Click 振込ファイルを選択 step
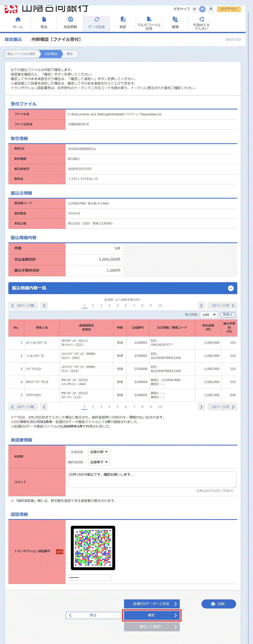The width and height of the screenshot is (253, 644). tap(21, 54)
